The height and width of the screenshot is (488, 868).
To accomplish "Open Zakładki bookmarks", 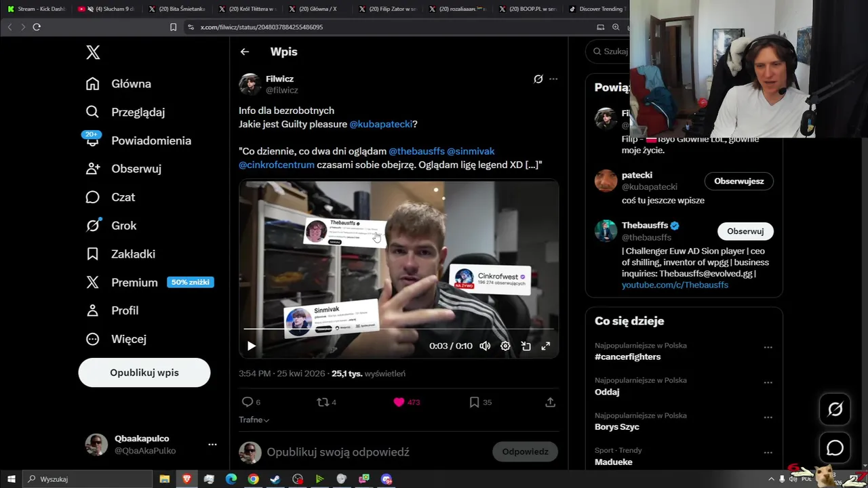I will [x=121, y=254].
